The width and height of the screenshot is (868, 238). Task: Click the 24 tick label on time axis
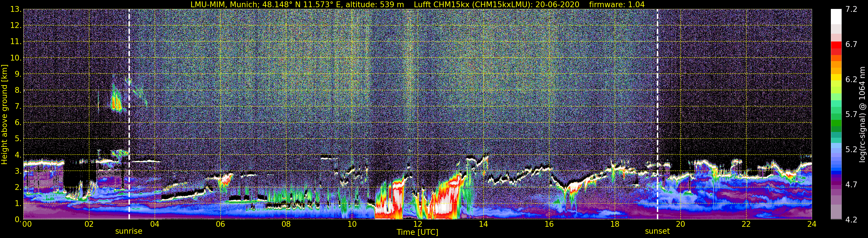812,224
